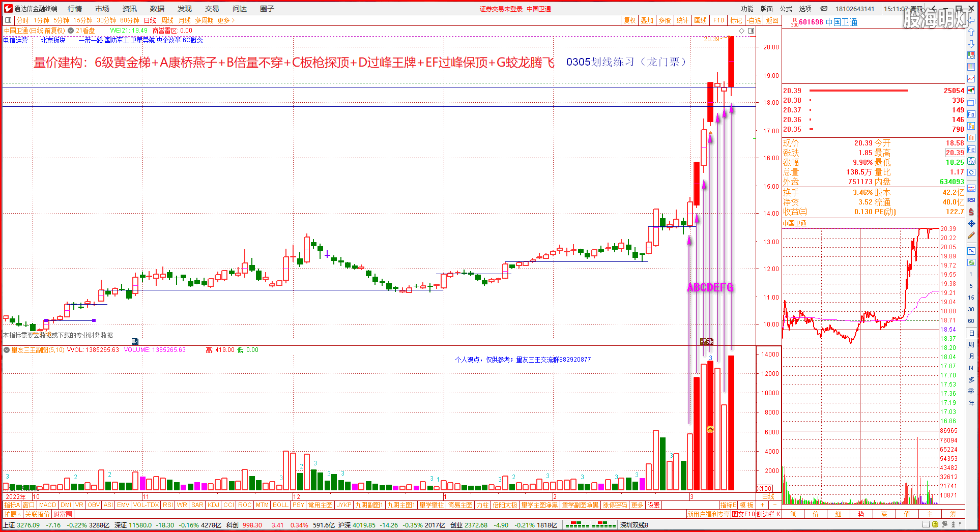
Task: Click the 上证 index in the status bar
Action: click(10, 525)
